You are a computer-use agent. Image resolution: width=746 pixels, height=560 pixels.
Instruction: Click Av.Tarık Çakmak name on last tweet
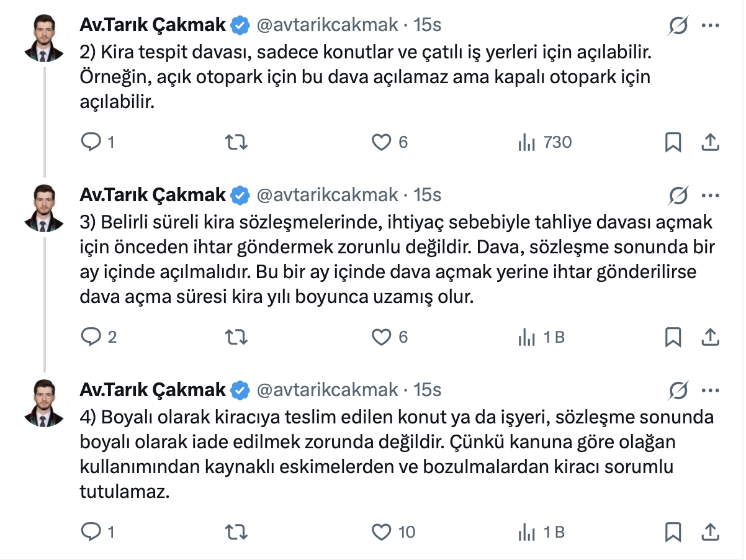(153, 390)
